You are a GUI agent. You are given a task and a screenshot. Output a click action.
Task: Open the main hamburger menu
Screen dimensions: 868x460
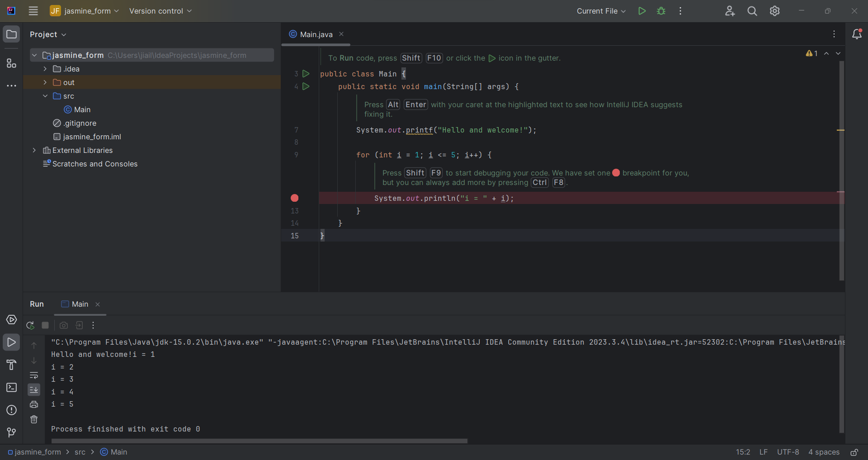[x=33, y=11]
